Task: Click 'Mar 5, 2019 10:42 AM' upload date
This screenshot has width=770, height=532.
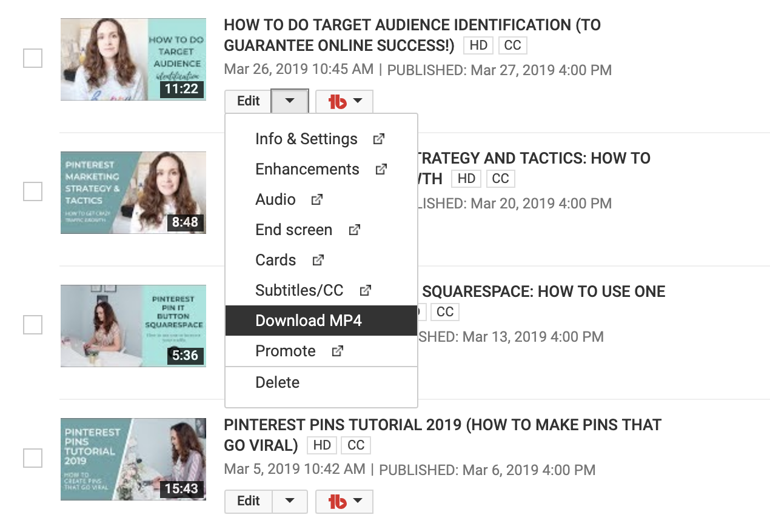Action: click(295, 470)
